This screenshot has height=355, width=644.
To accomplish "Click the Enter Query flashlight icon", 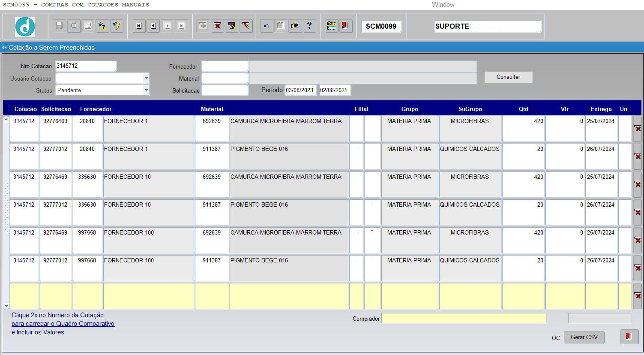I will [x=102, y=26].
